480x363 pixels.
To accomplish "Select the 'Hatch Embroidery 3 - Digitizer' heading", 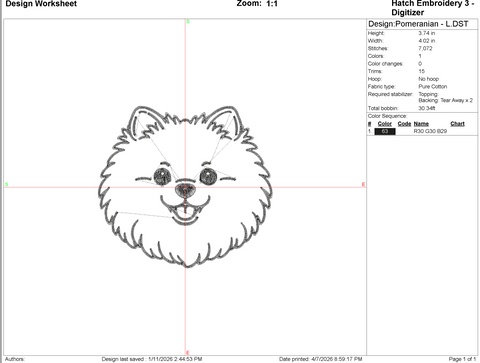I will point(433,8).
